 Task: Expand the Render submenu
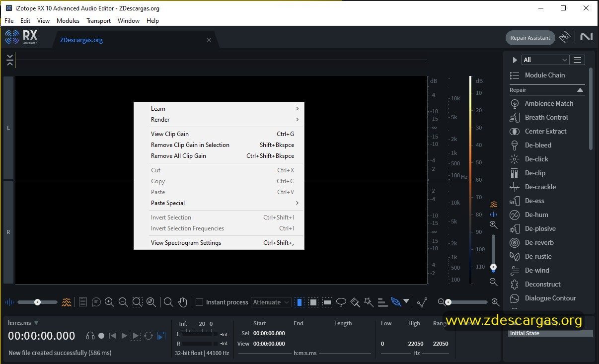coord(219,120)
